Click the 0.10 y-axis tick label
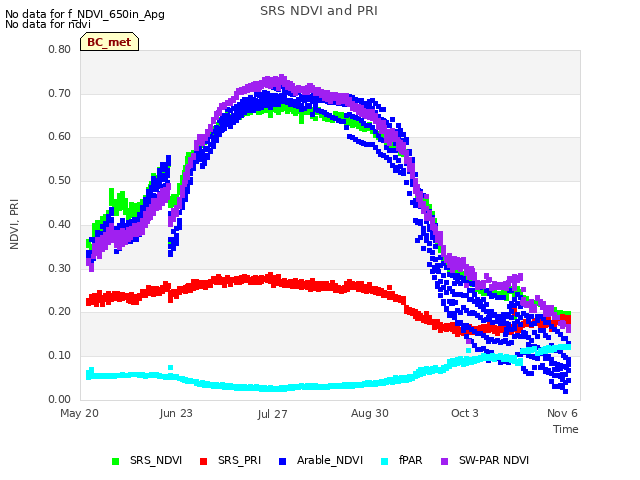Viewport: 640px width, 480px height. coord(60,356)
